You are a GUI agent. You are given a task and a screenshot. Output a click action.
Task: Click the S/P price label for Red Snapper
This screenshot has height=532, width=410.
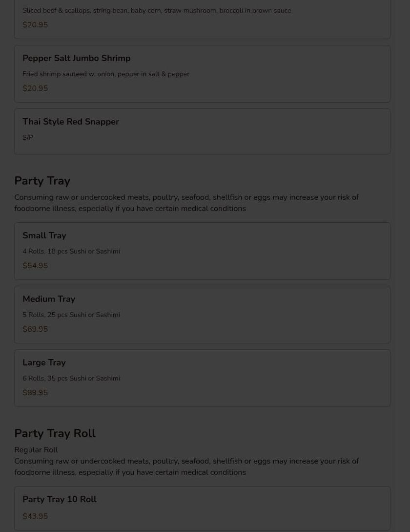coord(28,137)
